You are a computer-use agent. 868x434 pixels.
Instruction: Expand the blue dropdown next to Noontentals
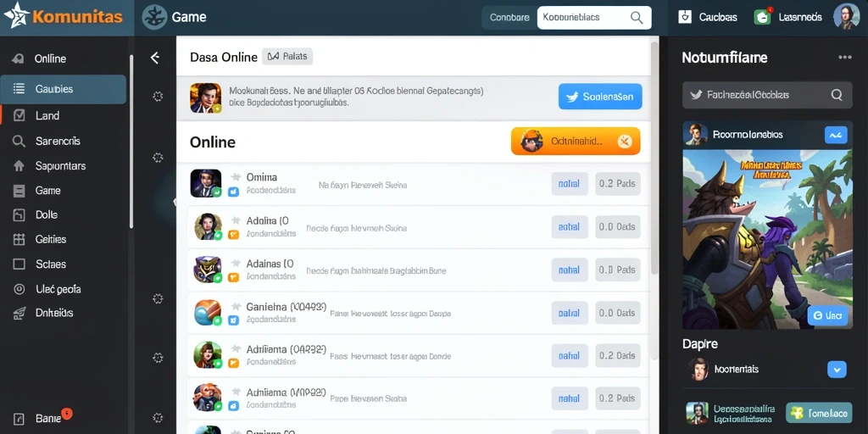click(x=837, y=370)
